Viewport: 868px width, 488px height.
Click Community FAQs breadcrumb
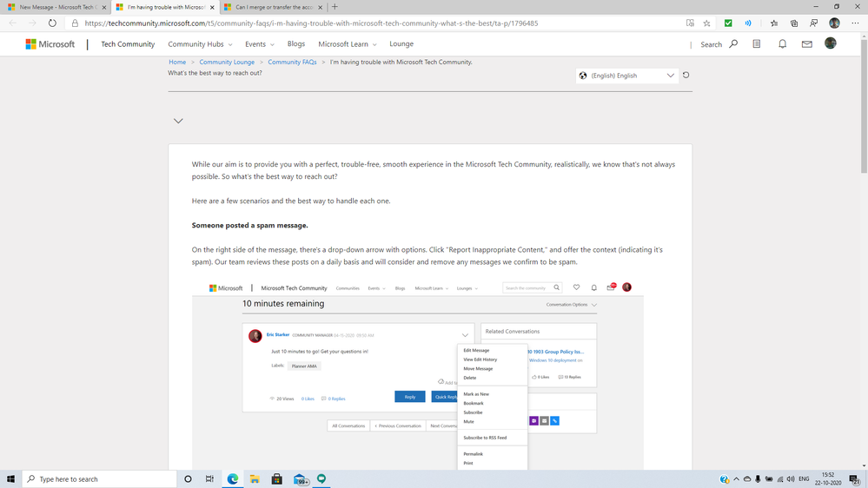(x=292, y=62)
